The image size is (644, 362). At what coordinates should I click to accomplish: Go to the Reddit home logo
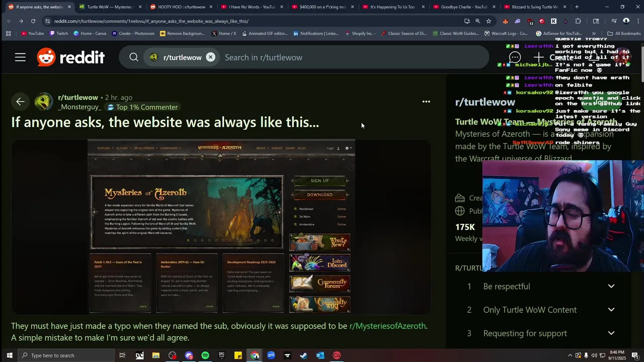(x=71, y=57)
